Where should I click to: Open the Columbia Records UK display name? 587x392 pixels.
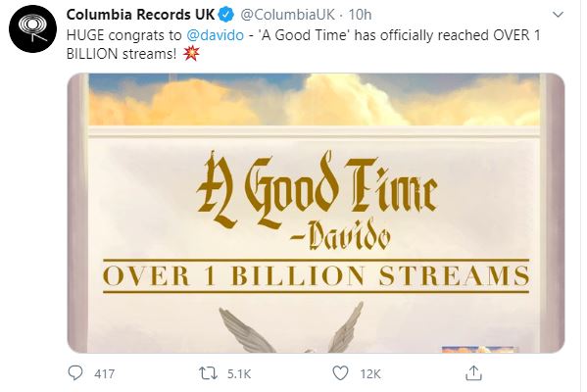(x=140, y=15)
